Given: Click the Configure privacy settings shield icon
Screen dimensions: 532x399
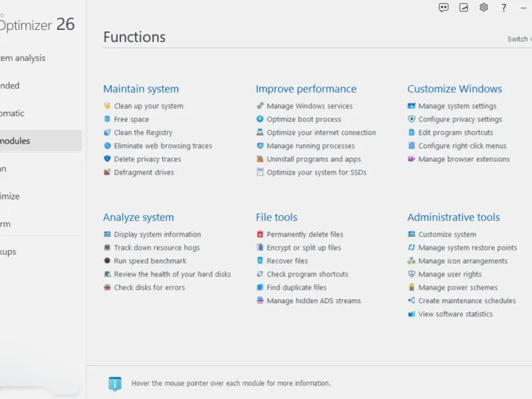Looking at the screenshot, I should [412, 119].
